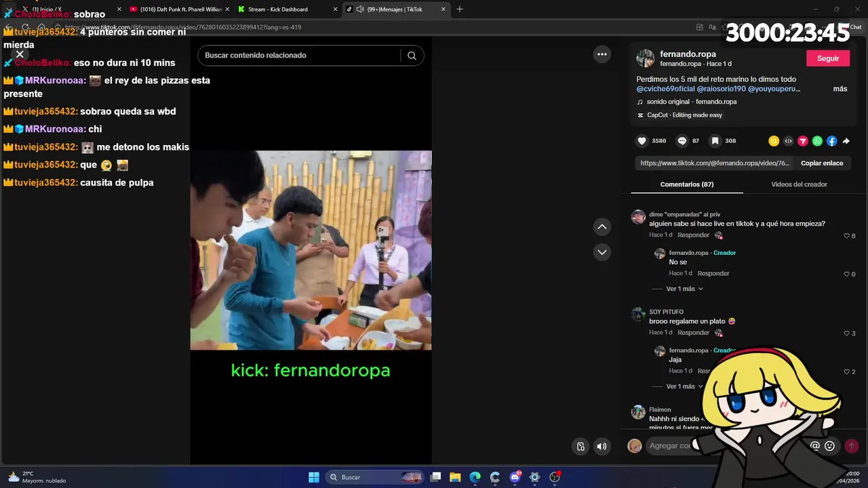Go to previous video with up arrow
868x488 pixels.
(x=602, y=227)
